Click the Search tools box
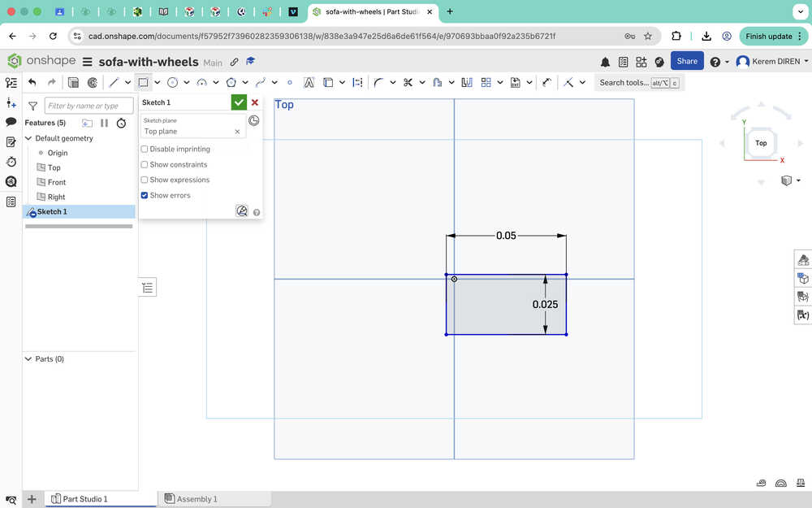The width and height of the screenshot is (812, 508). [639, 82]
